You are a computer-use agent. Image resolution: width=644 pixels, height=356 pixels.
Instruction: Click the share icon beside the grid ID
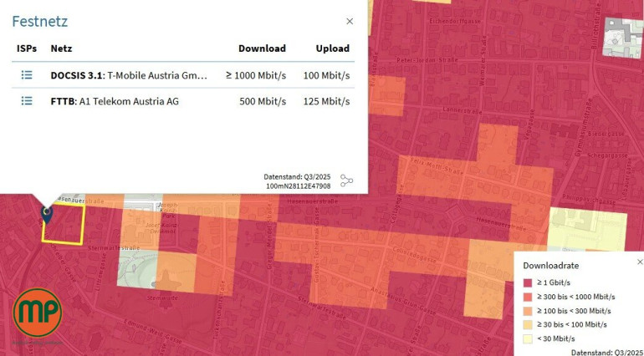point(346,181)
